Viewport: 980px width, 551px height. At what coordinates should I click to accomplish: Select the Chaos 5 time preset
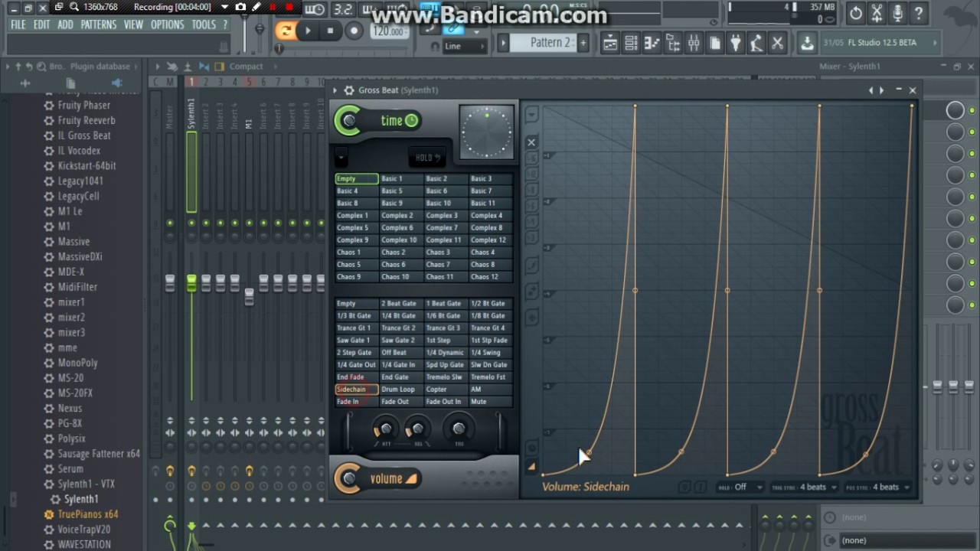(356, 265)
